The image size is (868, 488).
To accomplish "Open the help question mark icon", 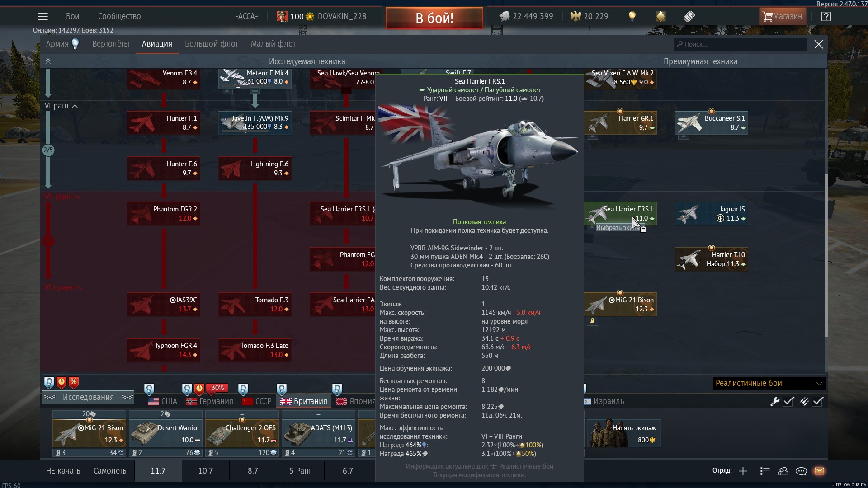I will 826,17.
